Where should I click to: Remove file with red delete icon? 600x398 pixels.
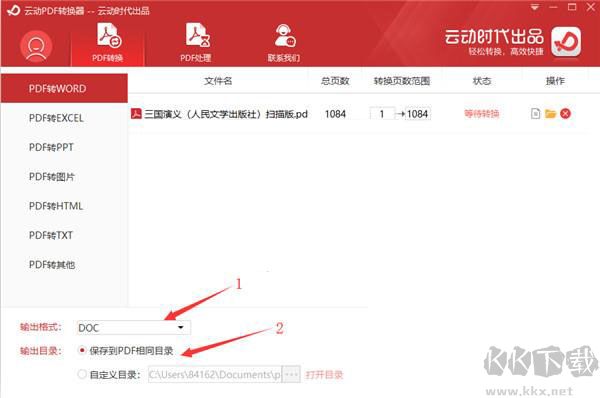[x=565, y=114]
